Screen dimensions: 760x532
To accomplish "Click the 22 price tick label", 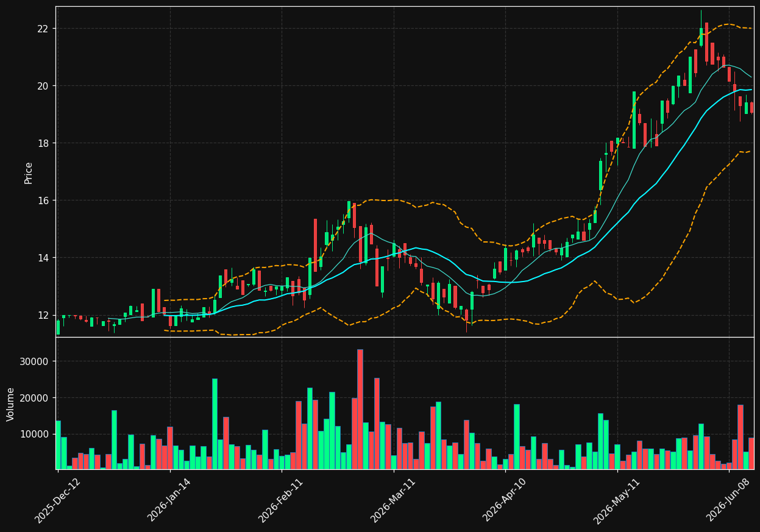I will [43, 29].
